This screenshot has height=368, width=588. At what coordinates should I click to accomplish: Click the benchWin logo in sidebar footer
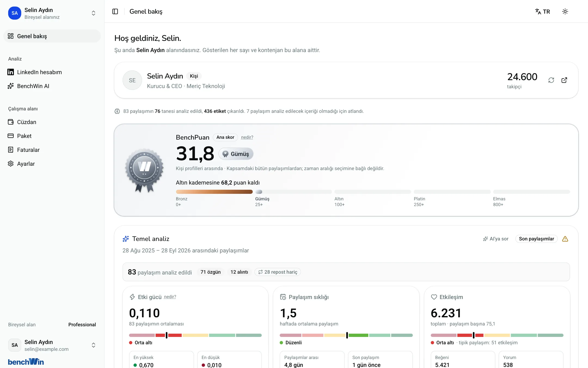(x=26, y=362)
